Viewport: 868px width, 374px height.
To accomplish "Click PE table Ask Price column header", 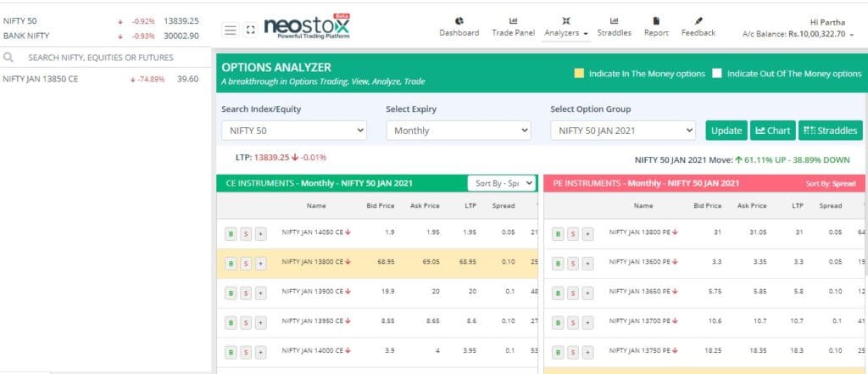I will pos(752,205).
